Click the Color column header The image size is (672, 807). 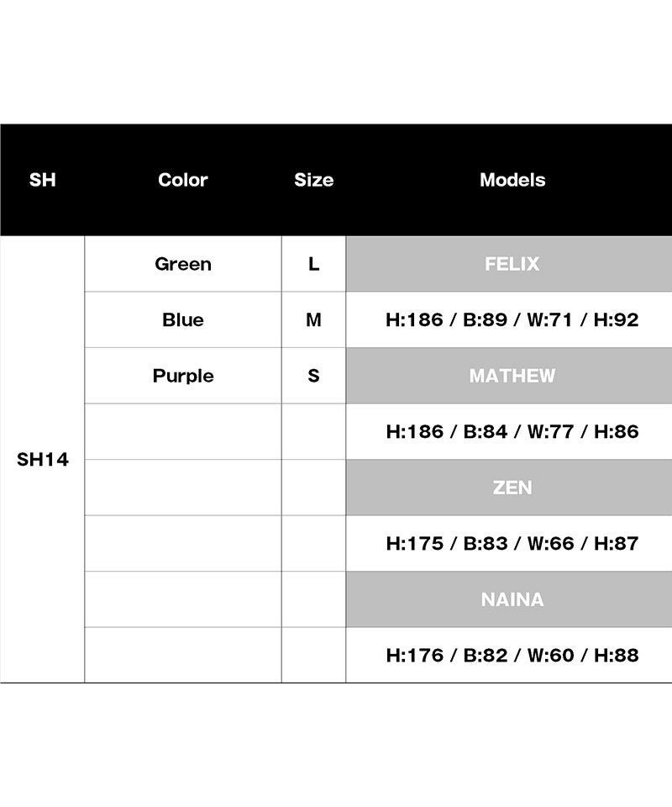coord(182,180)
